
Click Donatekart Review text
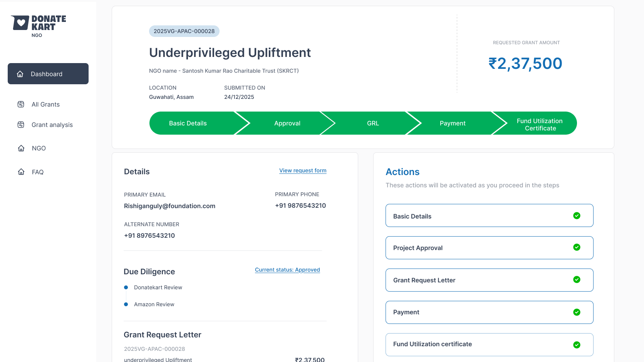pos(158,287)
